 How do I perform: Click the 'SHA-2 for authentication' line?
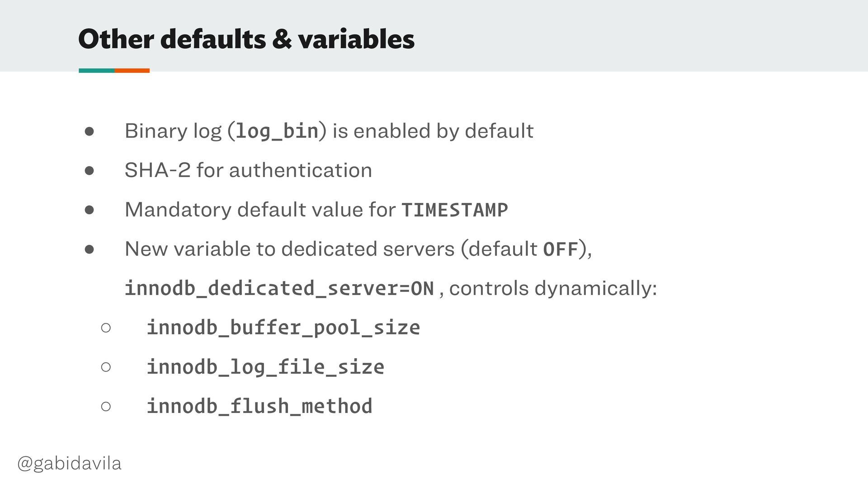(x=248, y=170)
